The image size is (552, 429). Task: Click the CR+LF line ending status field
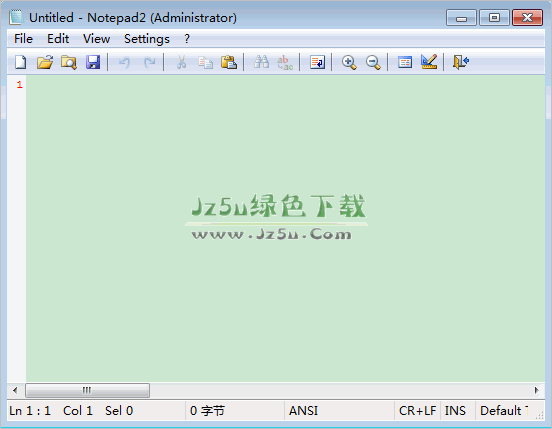tap(418, 411)
